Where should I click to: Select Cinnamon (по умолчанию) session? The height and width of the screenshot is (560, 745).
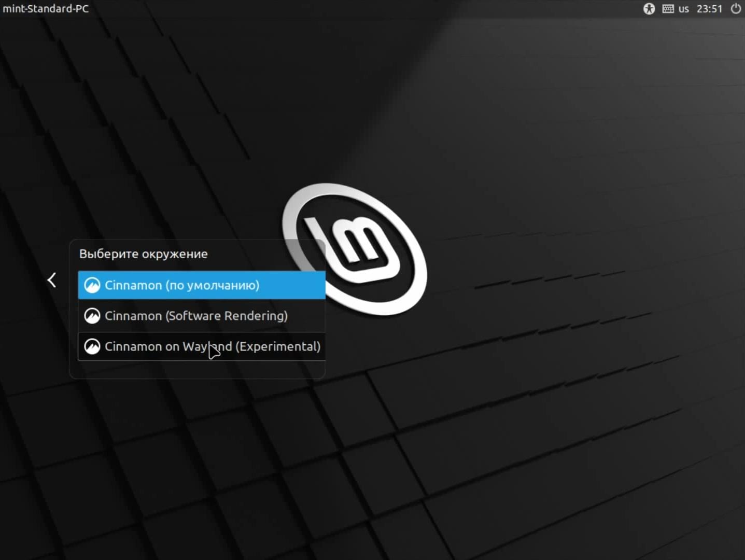point(202,285)
